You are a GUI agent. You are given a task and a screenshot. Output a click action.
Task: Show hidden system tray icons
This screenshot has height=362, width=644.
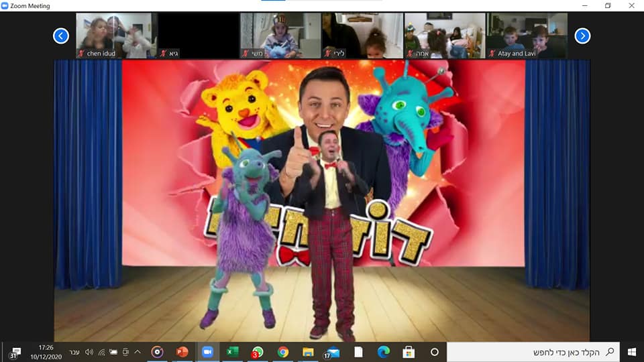click(138, 352)
